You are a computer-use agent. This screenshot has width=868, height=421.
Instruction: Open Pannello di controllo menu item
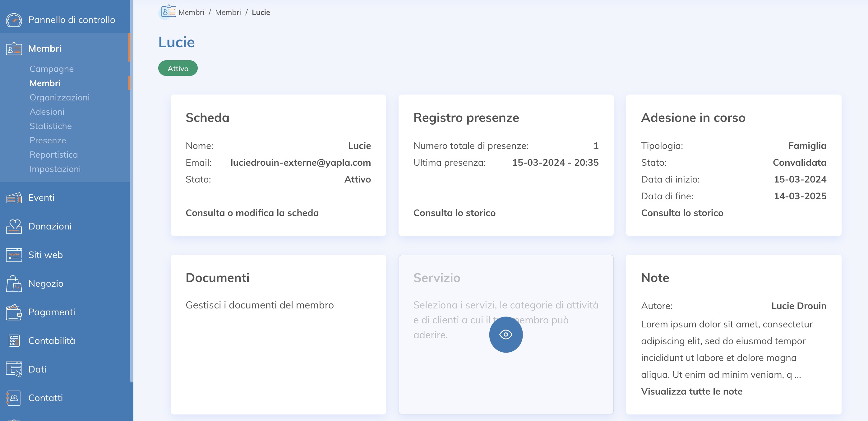click(72, 20)
